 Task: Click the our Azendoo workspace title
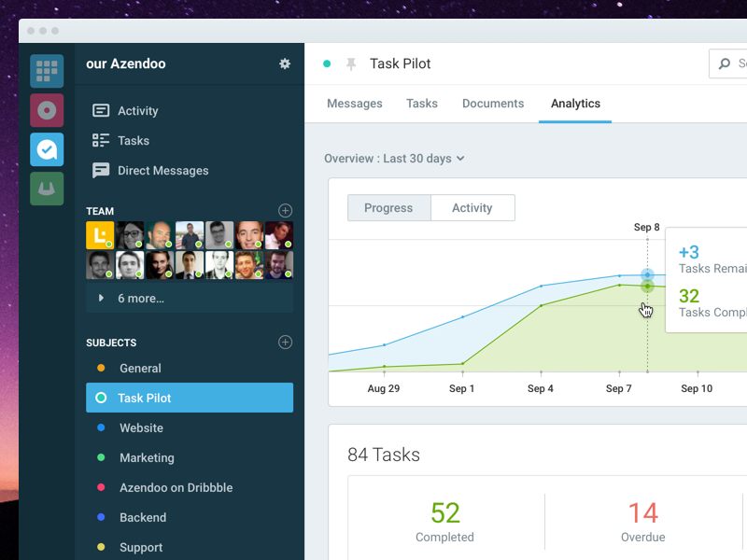pyautogui.click(x=126, y=63)
